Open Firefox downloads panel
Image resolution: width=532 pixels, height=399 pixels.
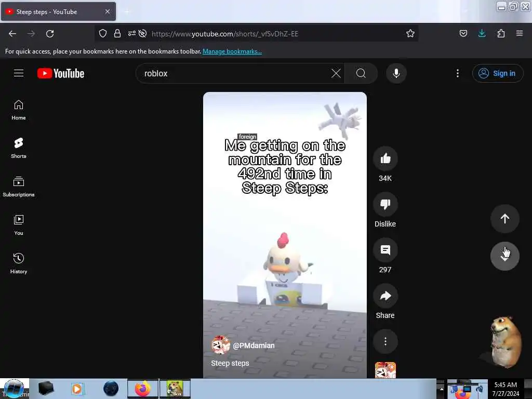482,34
